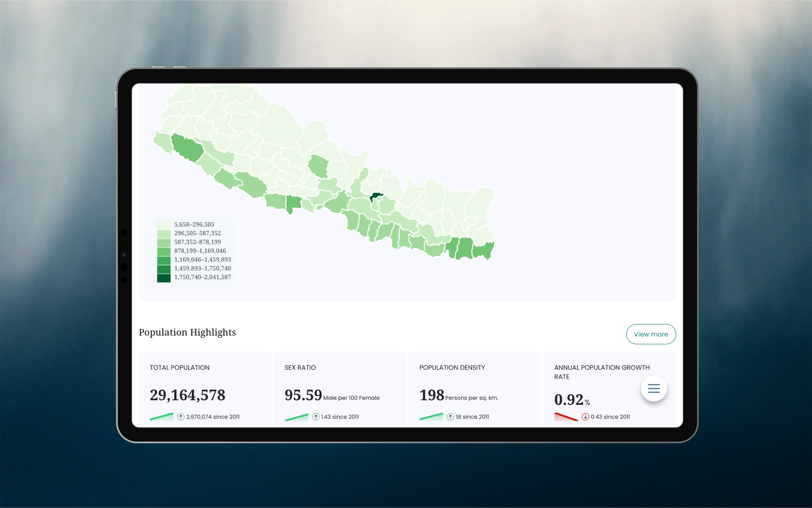
Task: Click the red declining trend icon under growth rate
Action: [x=566, y=417]
